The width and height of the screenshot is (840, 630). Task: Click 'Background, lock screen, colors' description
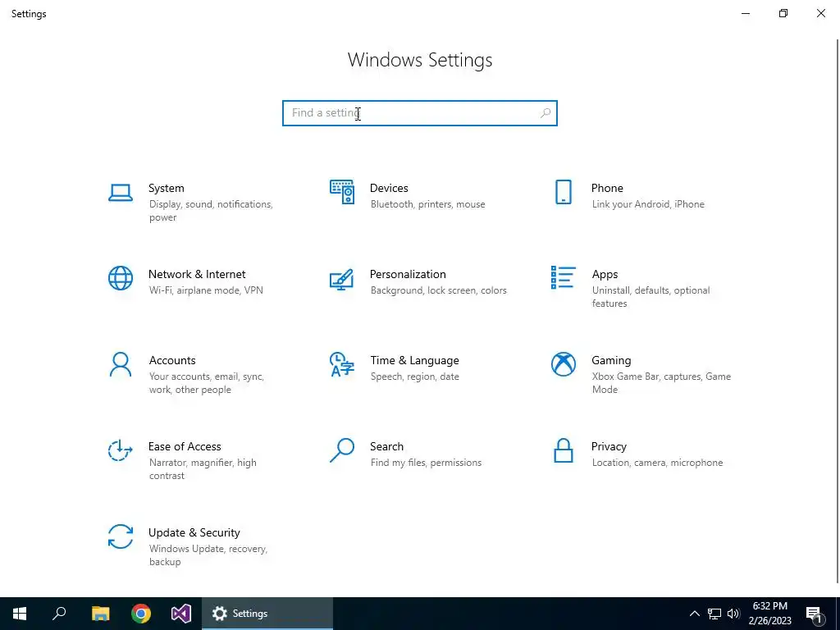(438, 290)
